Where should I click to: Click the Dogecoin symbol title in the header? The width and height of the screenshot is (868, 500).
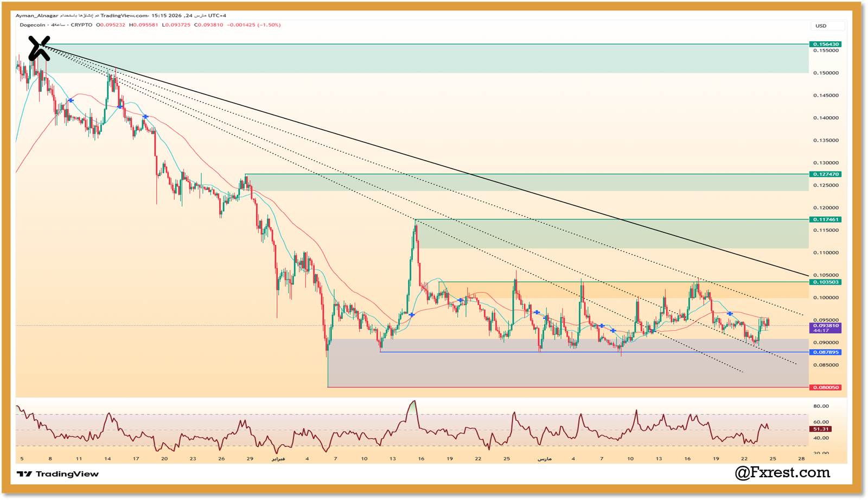[33, 25]
